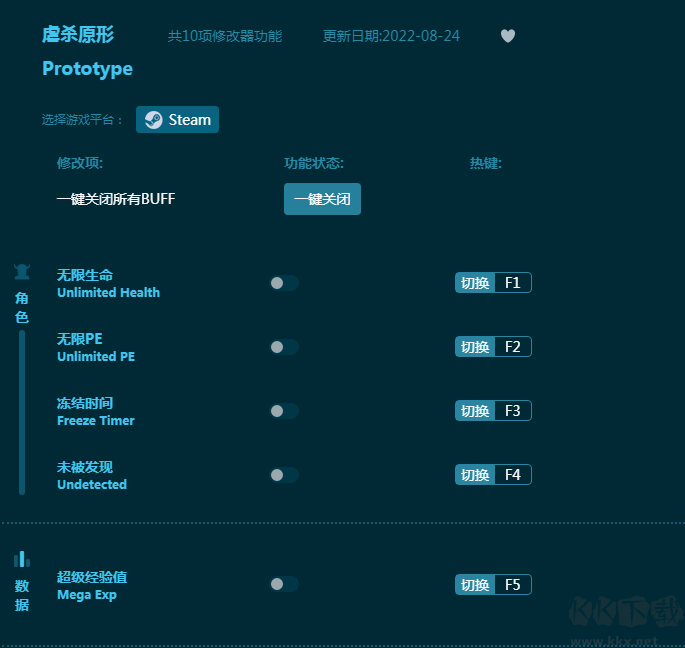Toggle the Undetected cheat switch
The height and width of the screenshot is (648, 685).
[x=283, y=475]
